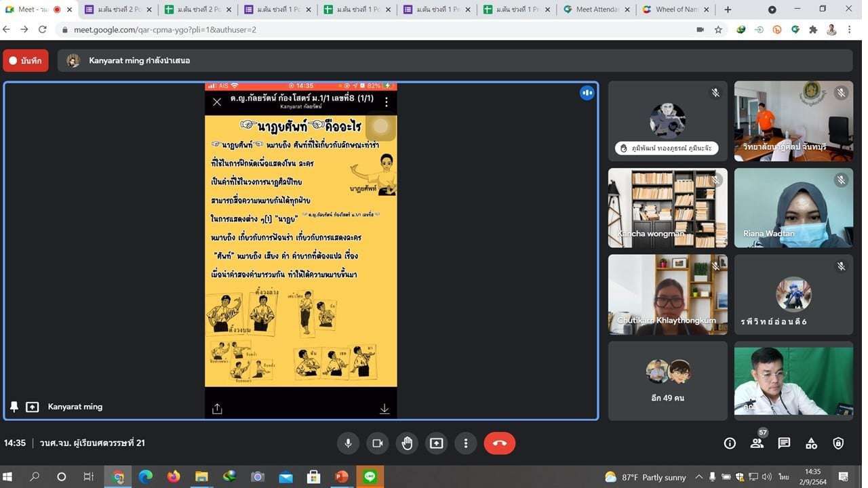
Task: View meeting details info icon
Action: (x=730, y=443)
